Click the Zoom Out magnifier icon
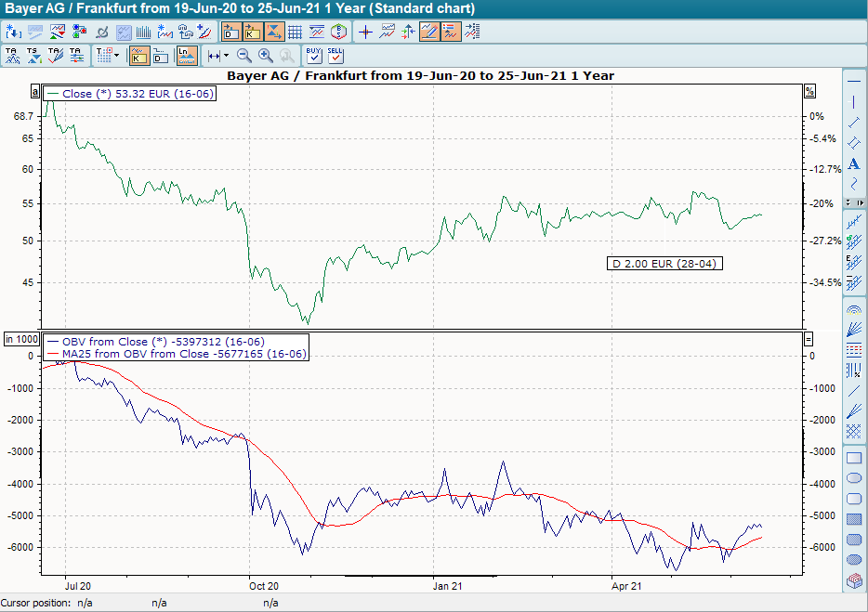The width and height of the screenshot is (868, 612). pyautogui.click(x=243, y=55)
